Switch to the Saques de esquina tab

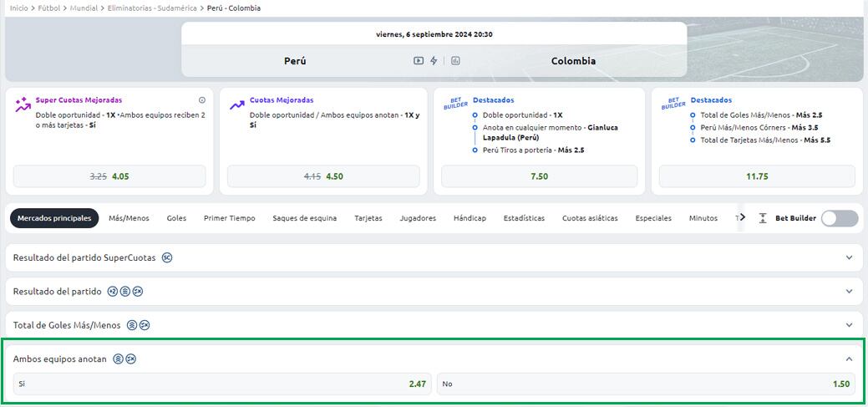(x=304, y=218)
